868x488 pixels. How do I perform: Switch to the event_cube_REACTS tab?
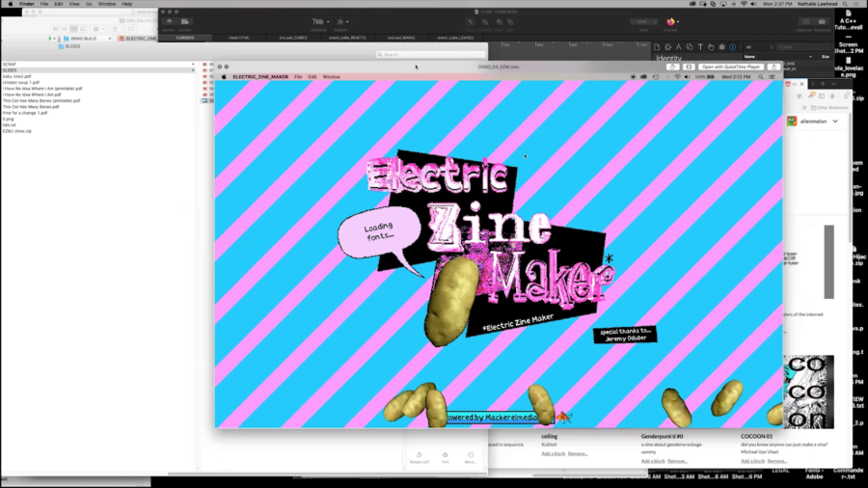[x=347, y=38]
